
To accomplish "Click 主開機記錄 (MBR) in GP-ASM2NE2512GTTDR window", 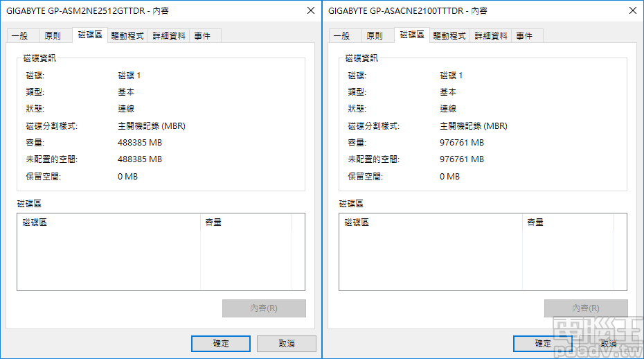I will tap(152, 126).
